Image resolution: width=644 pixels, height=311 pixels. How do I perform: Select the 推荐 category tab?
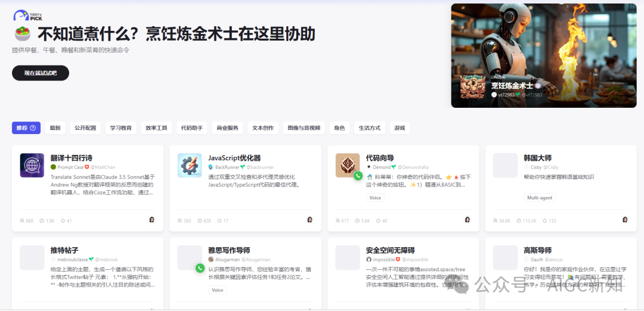point(26,128)
